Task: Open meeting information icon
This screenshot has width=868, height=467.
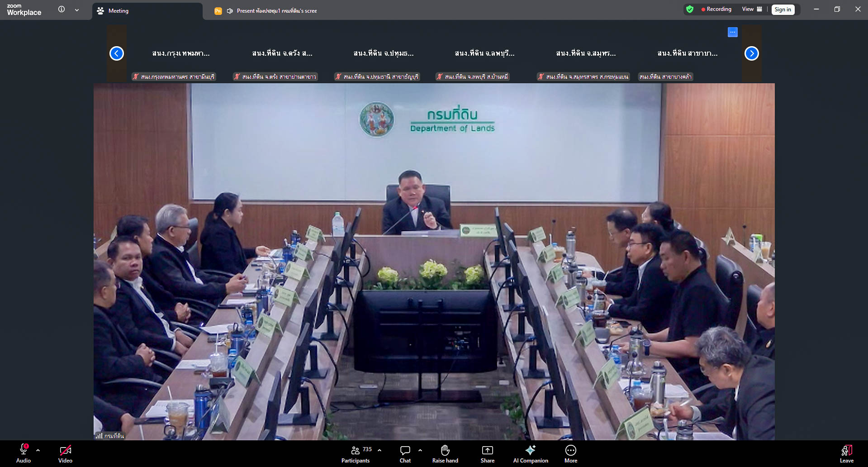Action: point(62,10)
